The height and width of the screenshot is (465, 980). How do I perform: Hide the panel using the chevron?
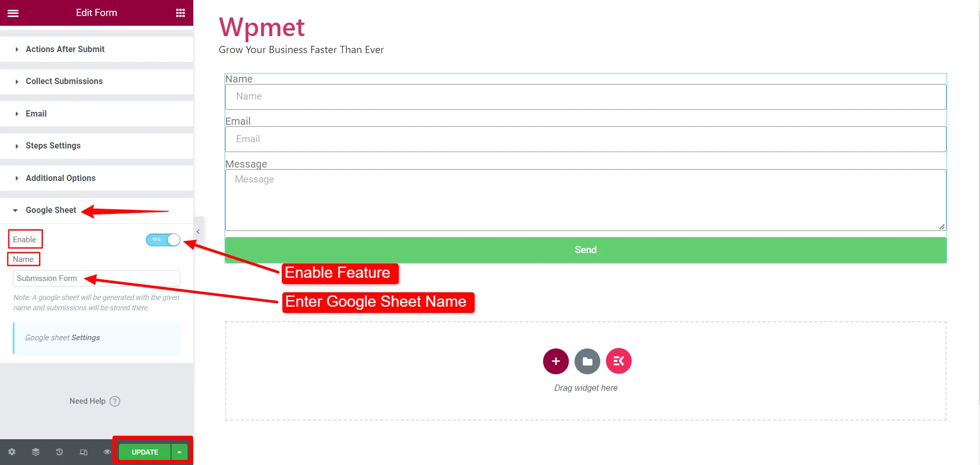(x=198, y=231)
